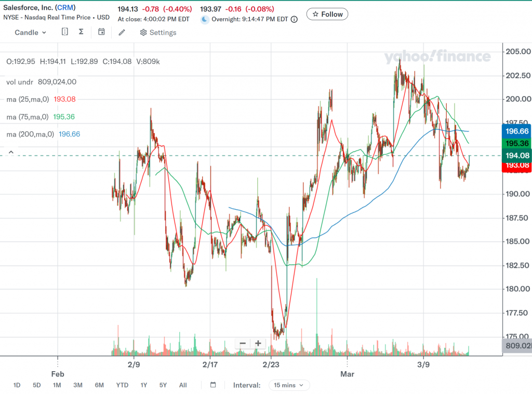The image size is (532, 394).
Task: Click the CRM ticker link
Action: 65,8
